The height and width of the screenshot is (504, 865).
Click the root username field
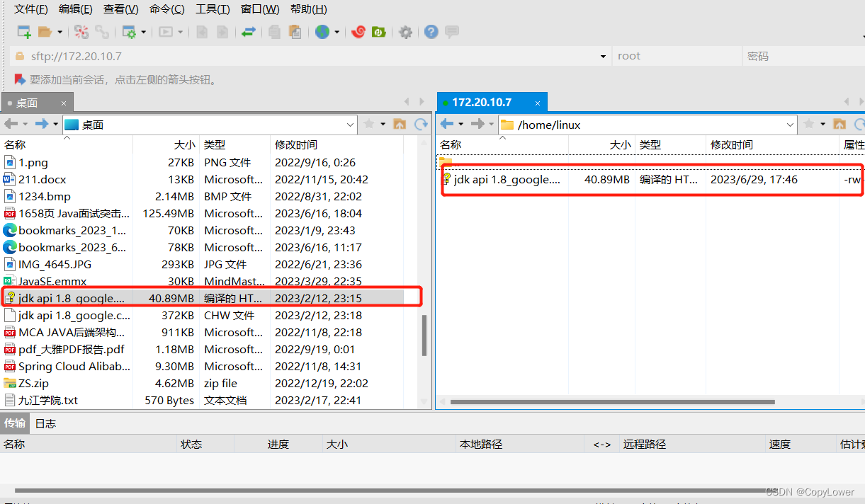tap(677, 56)
